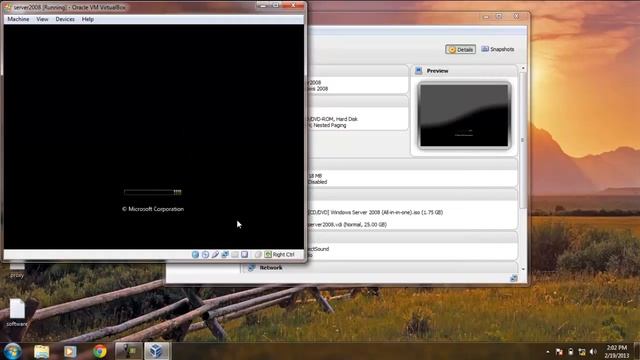Click the Show Desktop strip at taskbar end
The width and height of the screenshot is (640, 360).
tap(637, 351)
